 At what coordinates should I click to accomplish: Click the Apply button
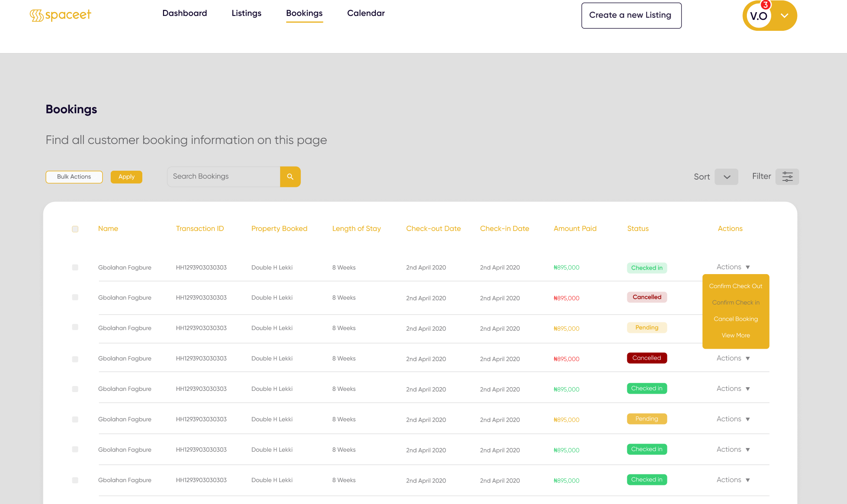(126, 177)
